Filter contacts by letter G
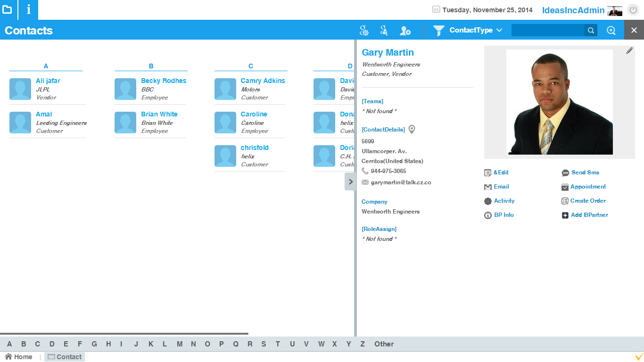 pos(94,344)
